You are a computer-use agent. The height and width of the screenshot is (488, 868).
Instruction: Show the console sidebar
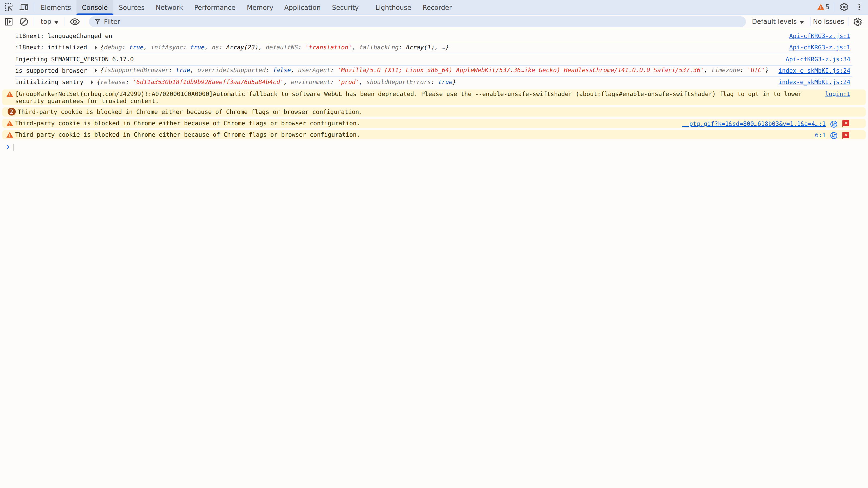coord(9,22)
